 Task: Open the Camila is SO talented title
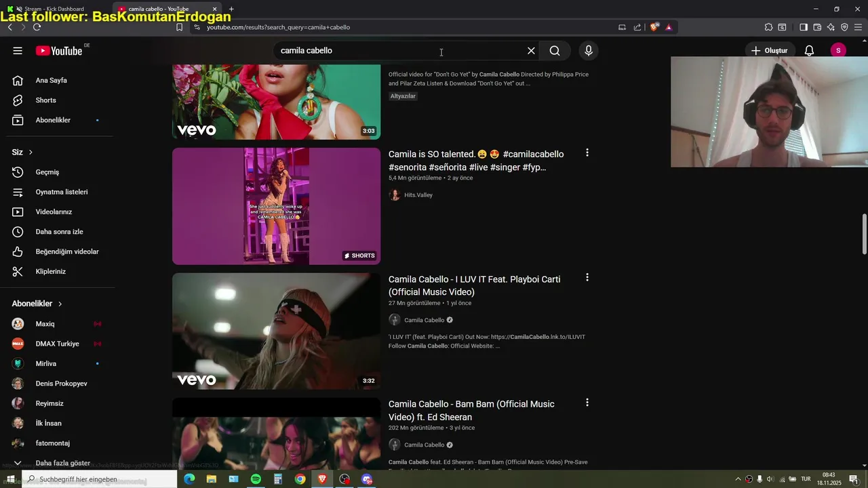tap(476, 161)
